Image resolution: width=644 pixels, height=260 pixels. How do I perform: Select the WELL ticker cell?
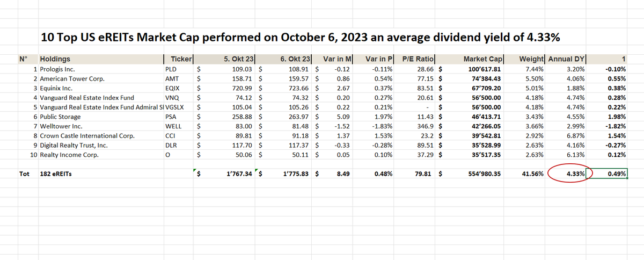tap(173, 126)
